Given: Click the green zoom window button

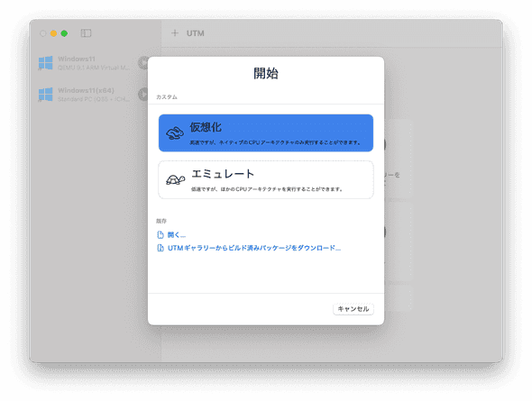Looking at the screenshot, I should pos(64,33).
